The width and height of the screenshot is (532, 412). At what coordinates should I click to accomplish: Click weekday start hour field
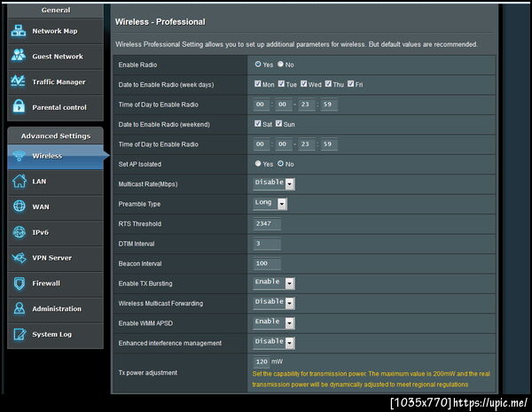[x=261, y=105]
